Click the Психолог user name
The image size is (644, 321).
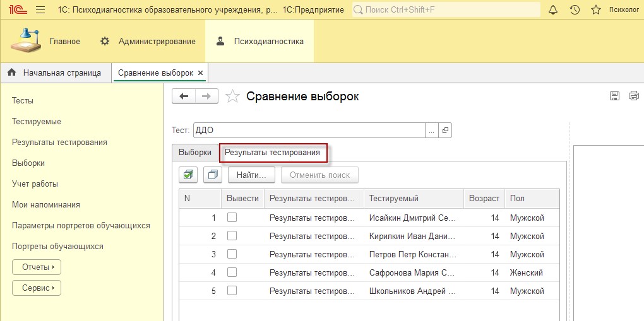click(624, 10)
